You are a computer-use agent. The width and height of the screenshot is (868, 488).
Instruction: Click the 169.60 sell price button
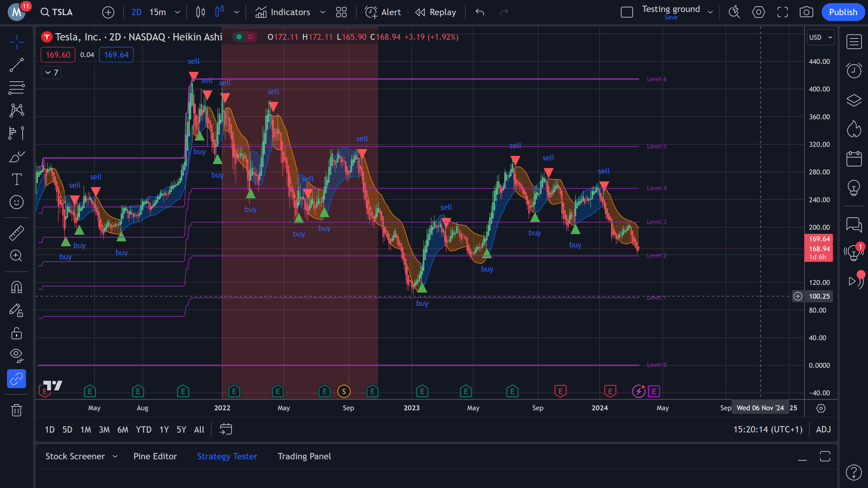pos(58,55)
